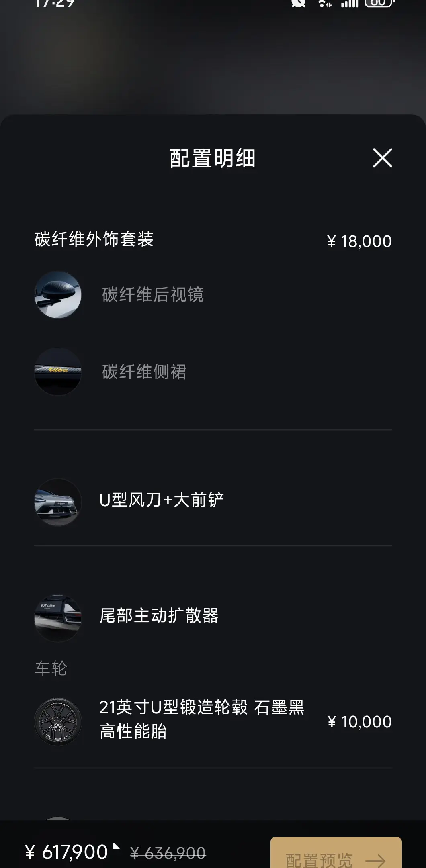
Task: Tap the 碳纤维侧裙 label
Action: pyautogui.click(x=144, y=372)
